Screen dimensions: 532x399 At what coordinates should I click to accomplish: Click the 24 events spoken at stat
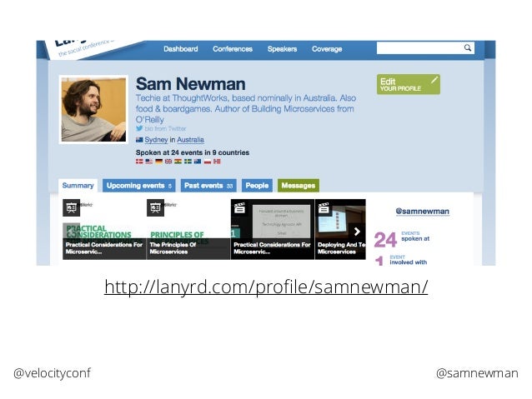click(402, 239)
